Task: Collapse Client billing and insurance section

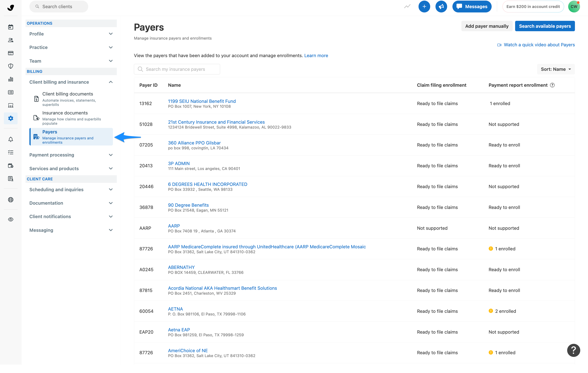Action: tap(71, 82)
